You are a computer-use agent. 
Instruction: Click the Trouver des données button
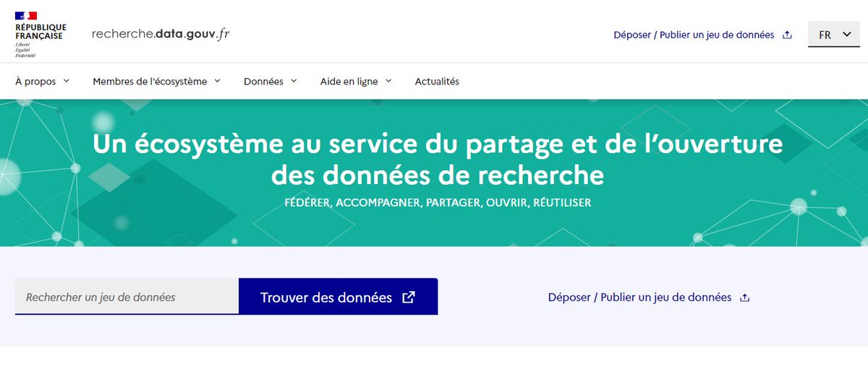(x=339, y=296)
